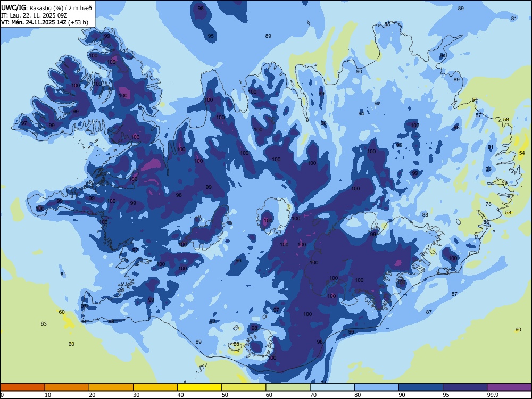Image resolution: width=532 pixels, height=399 pixels.
Task: Click the bright yellow 40–50 legend swatch
Action: [199, 387]
